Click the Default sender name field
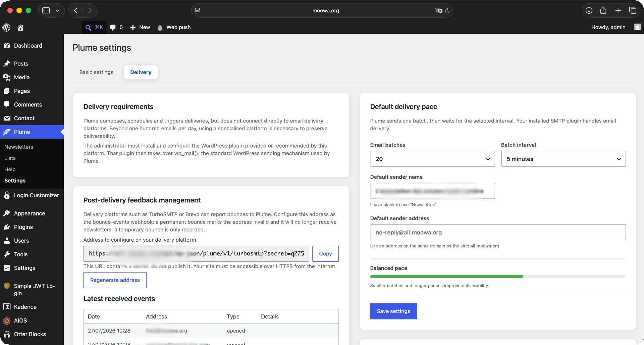 click(433, 191)
